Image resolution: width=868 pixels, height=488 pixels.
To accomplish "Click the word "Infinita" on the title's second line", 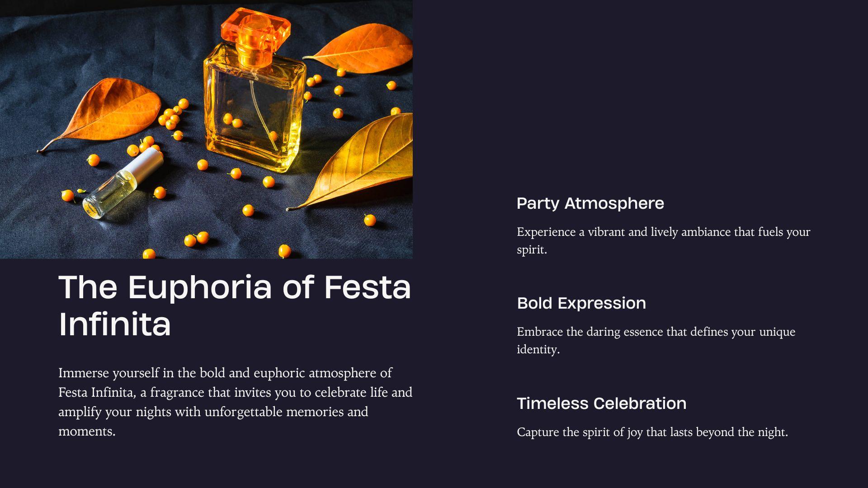I will [x=115, y=324].
